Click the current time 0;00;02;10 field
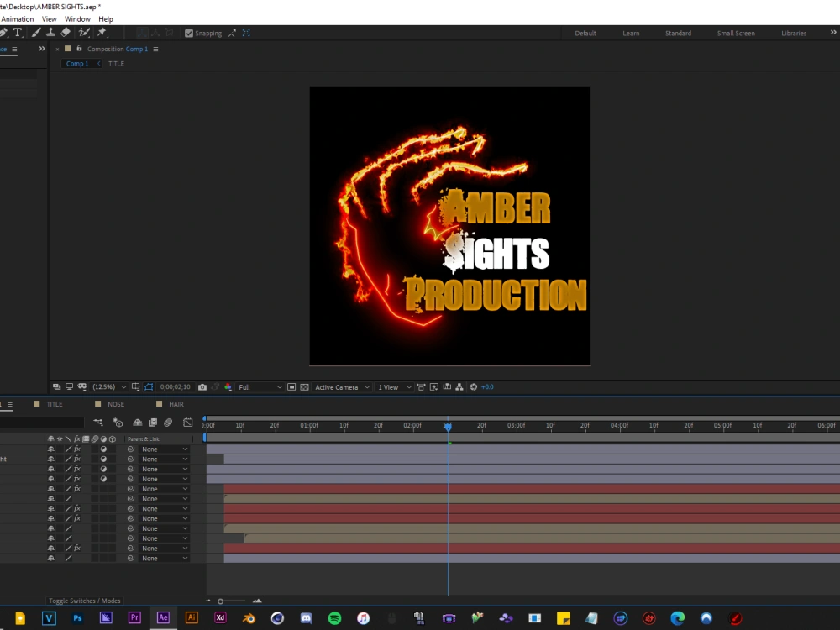Image resolution: width=840 pixels, height=630 pixels. click(x=176, y=386)
